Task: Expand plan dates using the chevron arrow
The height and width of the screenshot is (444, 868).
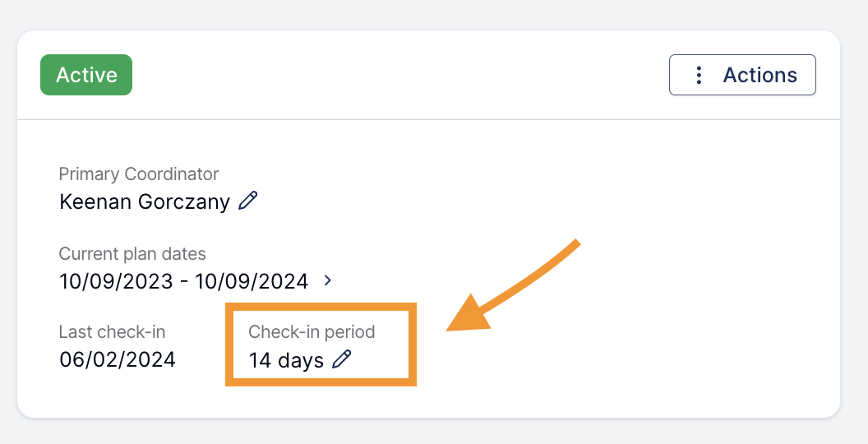Action: coord(328,280)
